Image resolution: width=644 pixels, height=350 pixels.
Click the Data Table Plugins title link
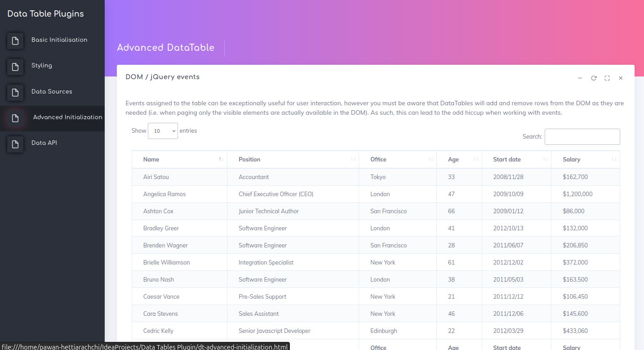point(45,14)
